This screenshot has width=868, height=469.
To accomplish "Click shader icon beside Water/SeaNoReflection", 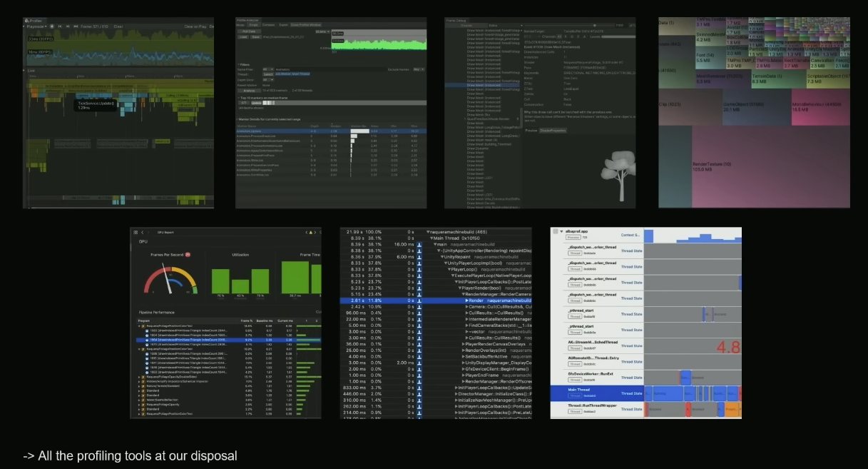I will [x=143, y=400].
